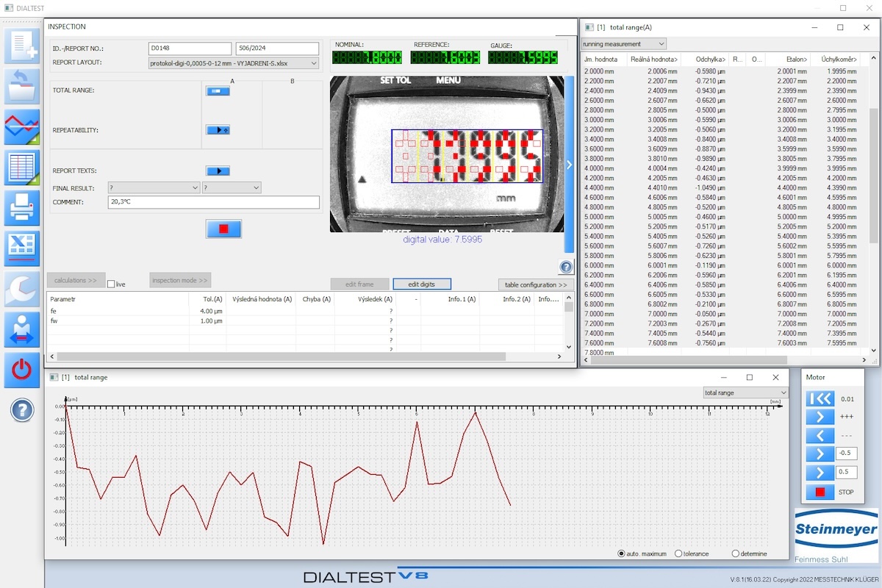Toggle the live checkbox
Screen dimensions: 882x588
coord(111,284)
